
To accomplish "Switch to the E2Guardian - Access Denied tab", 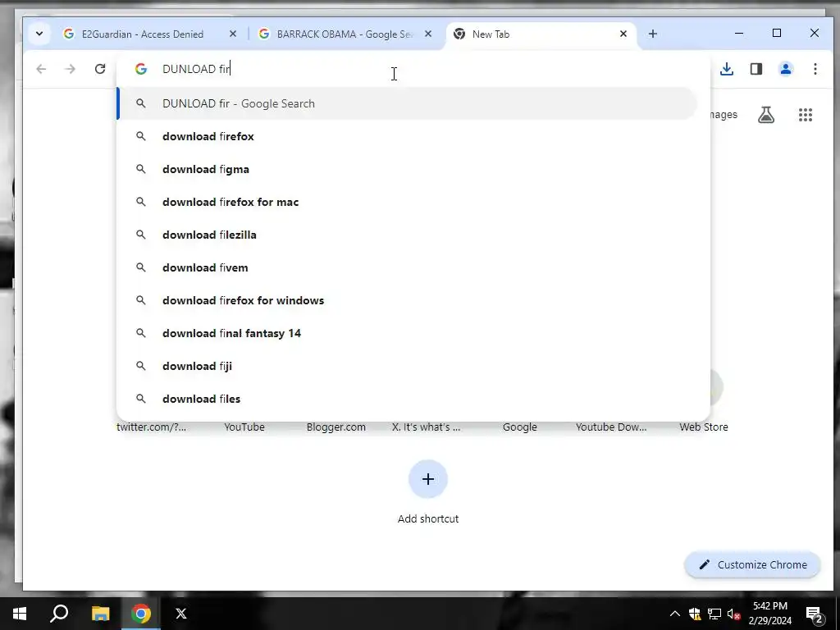I will pos(142,34).
